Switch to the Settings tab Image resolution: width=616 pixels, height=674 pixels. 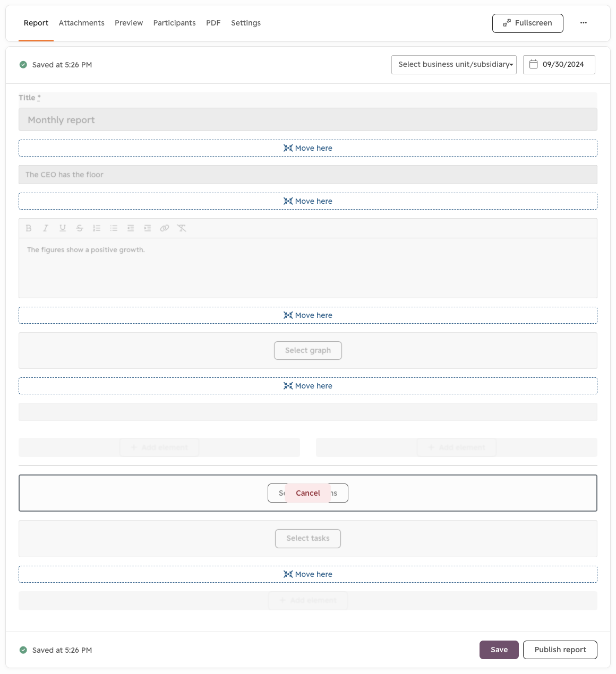click(x=246, y=23)
